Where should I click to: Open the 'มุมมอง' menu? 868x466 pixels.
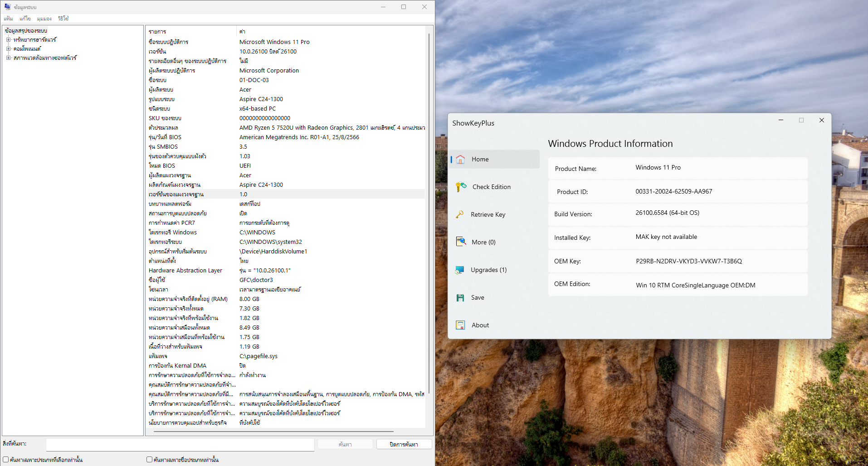click(x=44, y=19)
